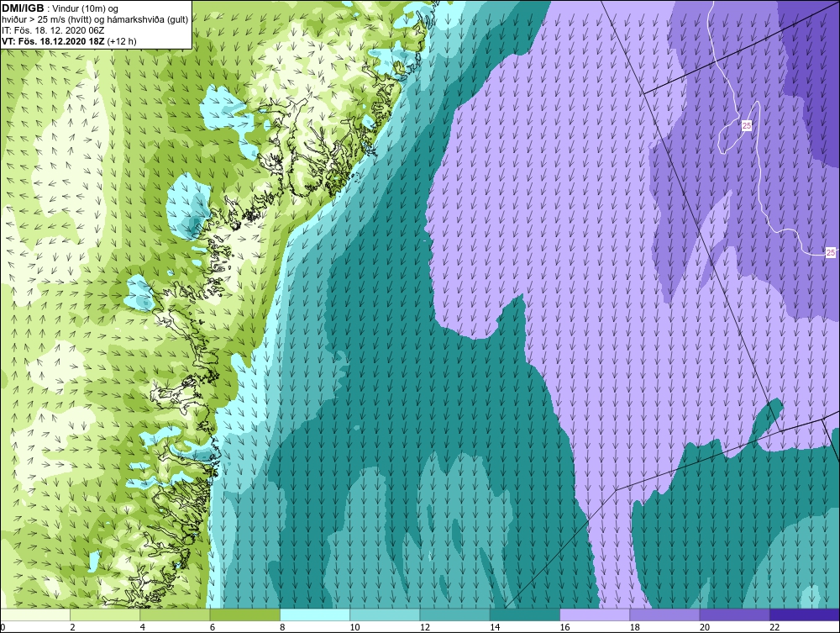Click the 10–12 m/s light teal legend swatch
The width and height of the screenshot is (840, 633).
click(386, 615)
